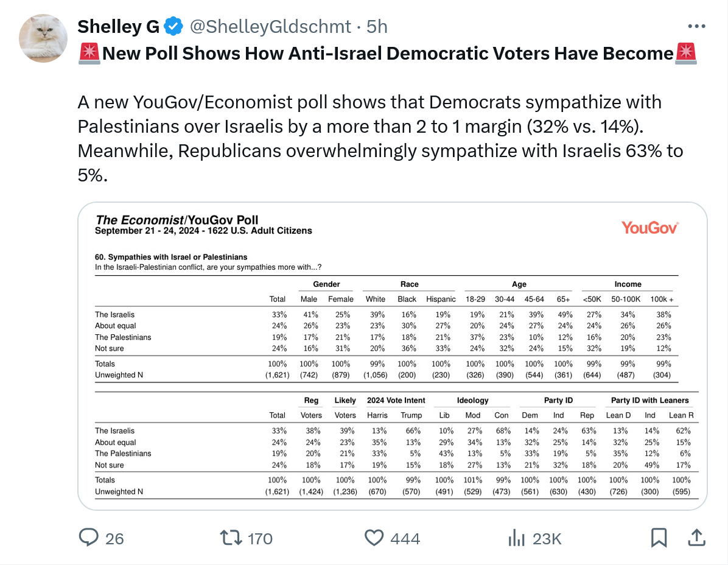Open Shelley G's cat profile picture
728x565 pixels.
tap(43, 38)
